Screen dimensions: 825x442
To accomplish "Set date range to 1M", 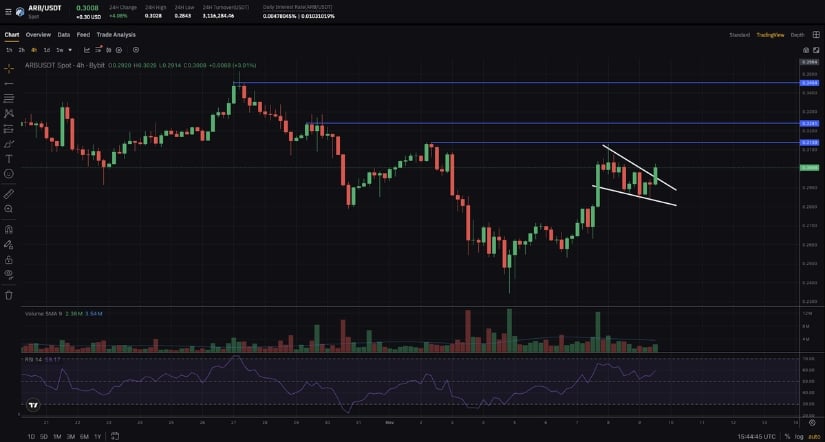I will 57,436.
